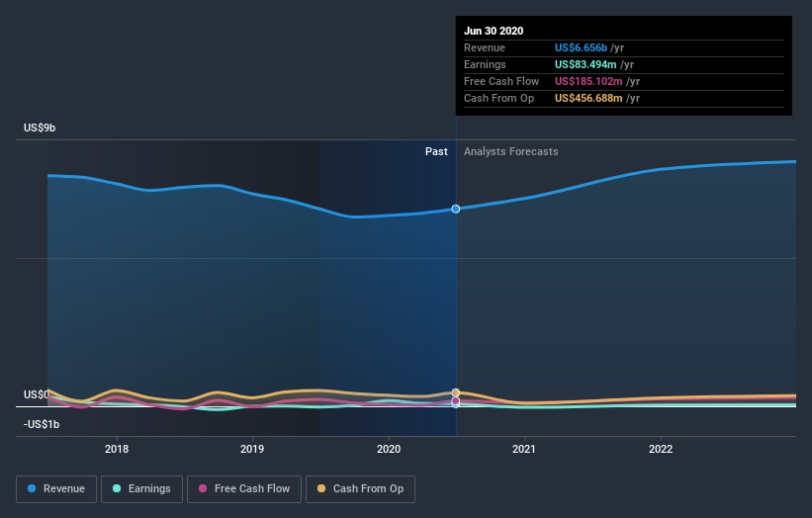Click the US$185.102m free cash flow value
The width and height of the screenshot is (812, 518).
(x=588, y=81)
